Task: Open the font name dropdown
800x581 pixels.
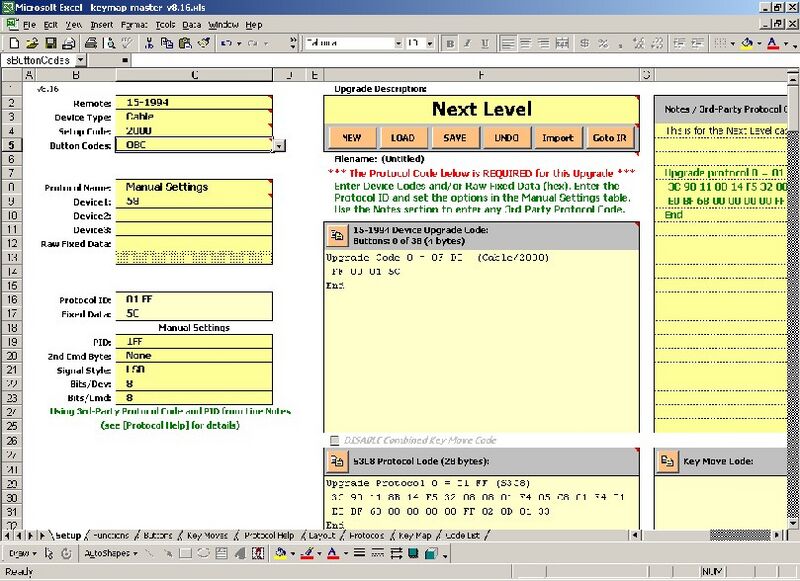Action: (x=398, y=43)
